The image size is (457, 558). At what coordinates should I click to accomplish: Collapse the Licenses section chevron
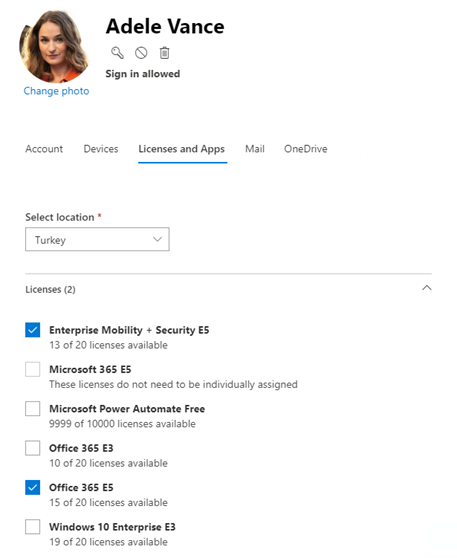coord(427,288)
